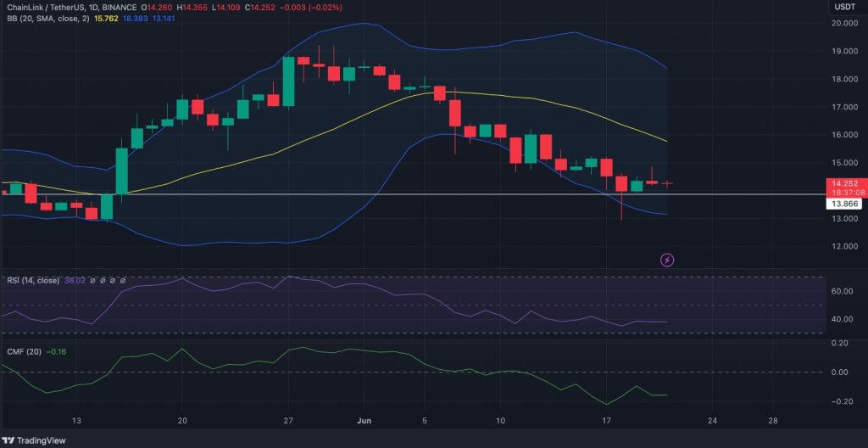This screenshot has width=868, height=448.
Task: Select the RSI (14, close) indicator label
Action: point(33,281)
